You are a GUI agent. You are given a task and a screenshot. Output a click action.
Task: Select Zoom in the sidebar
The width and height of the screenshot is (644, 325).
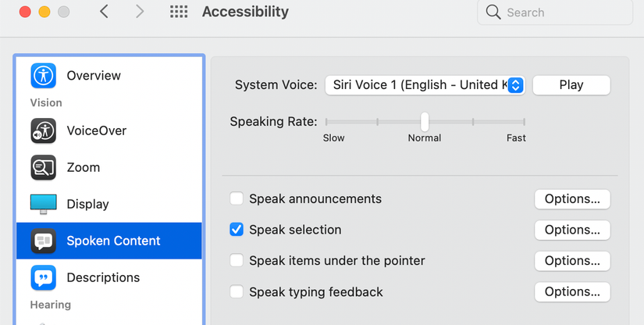[x=109, y=167]
